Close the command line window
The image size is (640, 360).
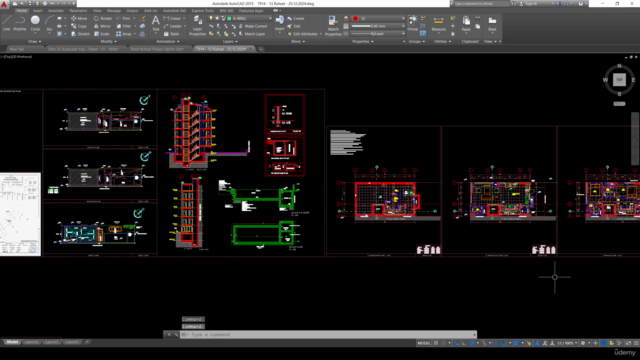click(x=169, y=335)
